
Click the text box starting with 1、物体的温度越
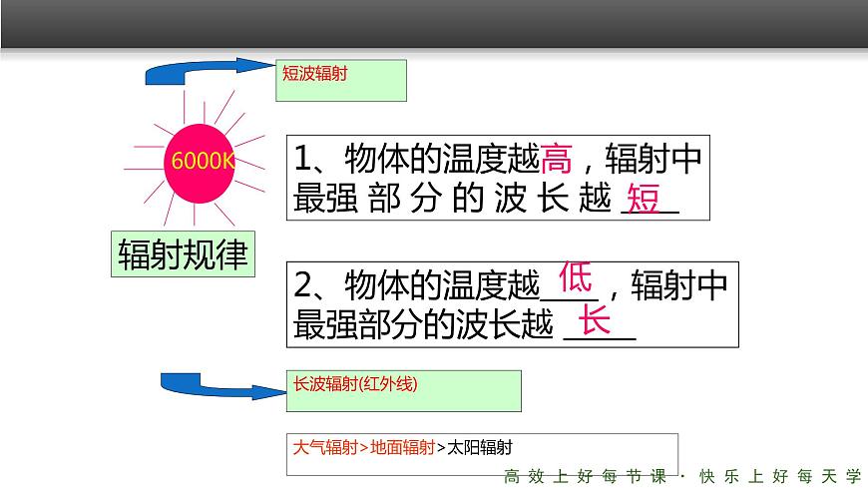498,178
